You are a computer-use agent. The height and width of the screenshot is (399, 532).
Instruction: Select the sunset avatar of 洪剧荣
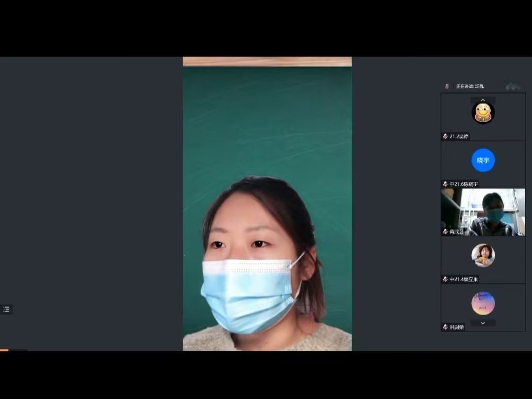pos(483,303)
